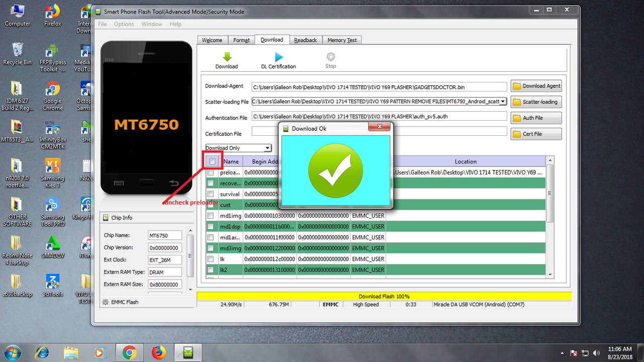The width and height of the screenshot is (644, 362).
Task: Click the Download Flash 100% progress bar
Action: (x=384, y=296)
